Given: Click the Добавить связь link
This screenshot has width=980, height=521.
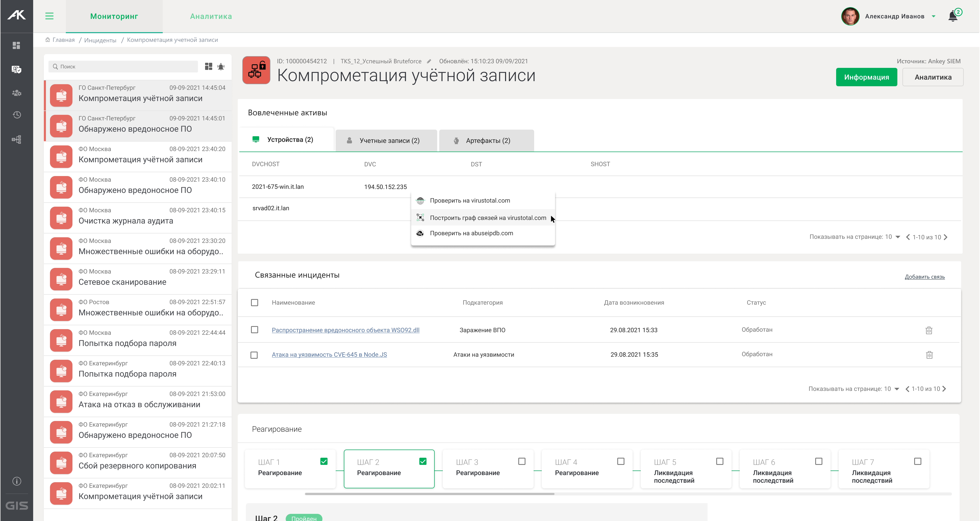Looking at the screenshot, I should point(924,277).
